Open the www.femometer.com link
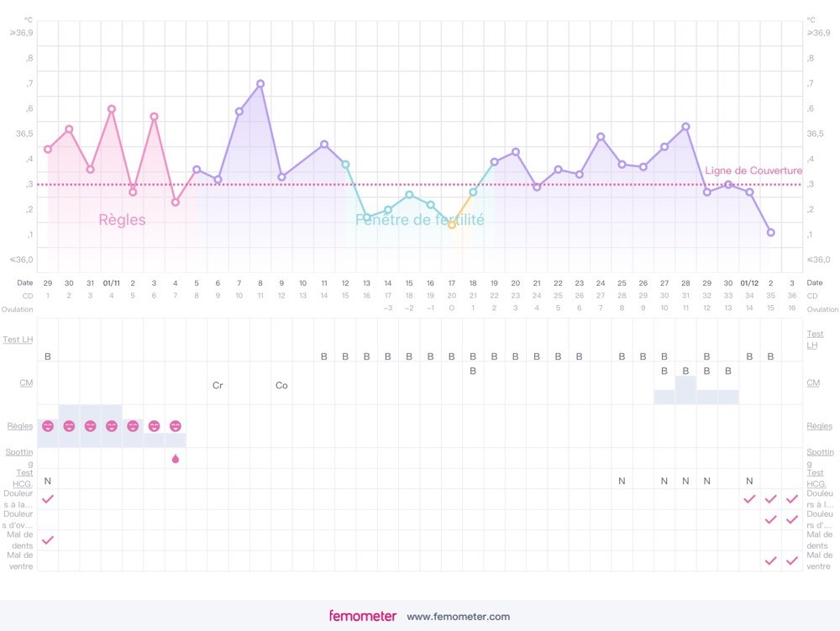Viewport: 840px width, 631px height. 458,617
